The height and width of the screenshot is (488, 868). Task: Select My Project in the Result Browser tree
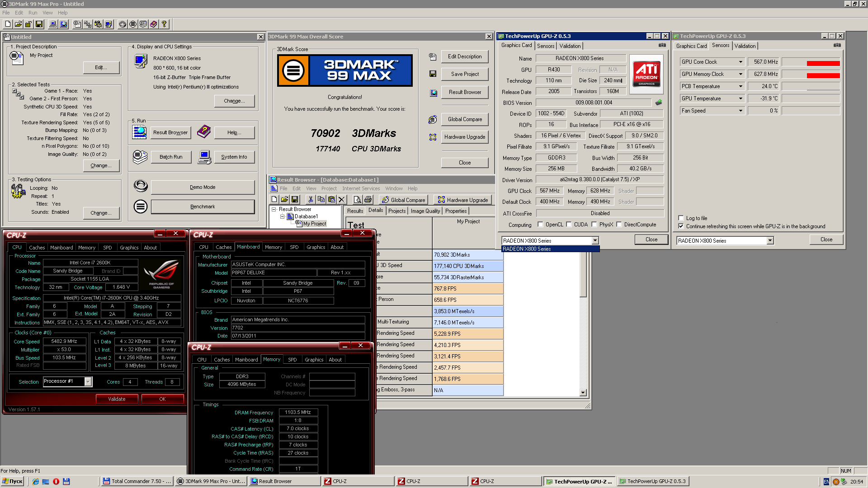(x=315, y=224)
